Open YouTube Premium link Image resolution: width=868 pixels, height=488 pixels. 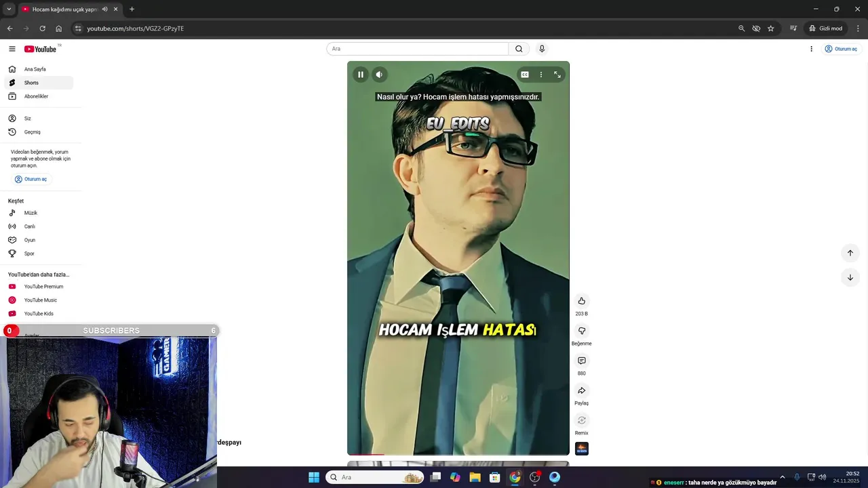pos(39,287)
